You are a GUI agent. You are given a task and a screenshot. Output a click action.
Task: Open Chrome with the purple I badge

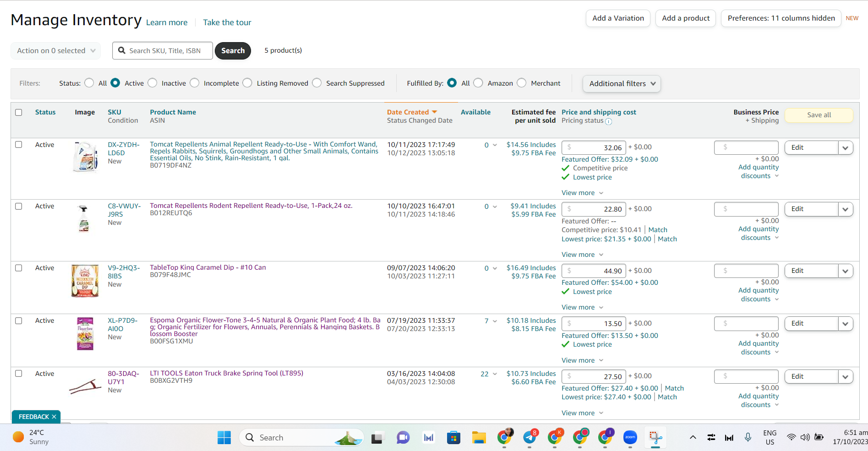pos(606,438)
